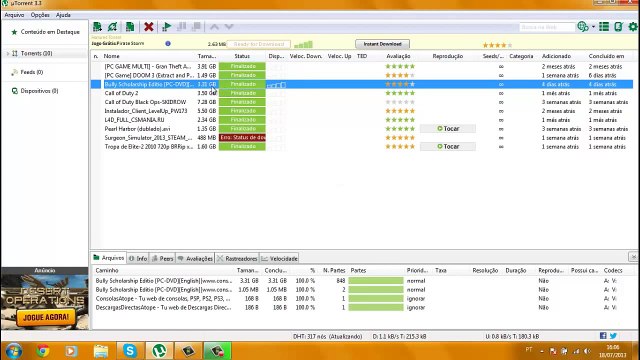
Task: Click the web search globe icon
Action: (x=582, y=27)
